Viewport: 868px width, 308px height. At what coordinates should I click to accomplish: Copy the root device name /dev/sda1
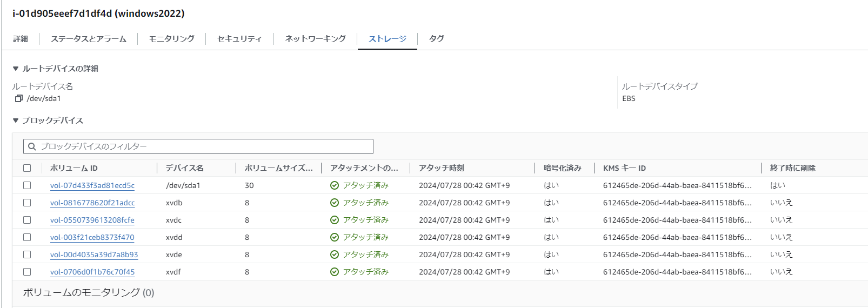pyautogui.click(x=19, y=98)
